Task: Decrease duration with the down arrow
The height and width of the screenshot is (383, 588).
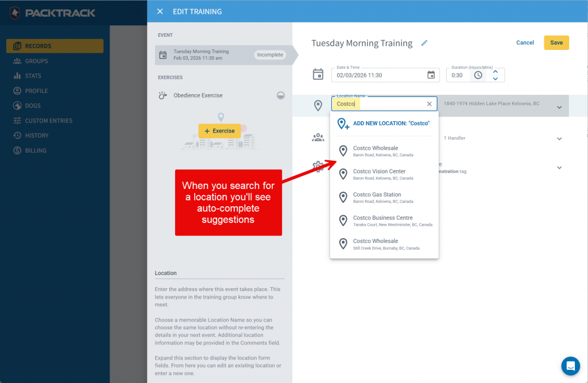Action: tap(496, 79)
